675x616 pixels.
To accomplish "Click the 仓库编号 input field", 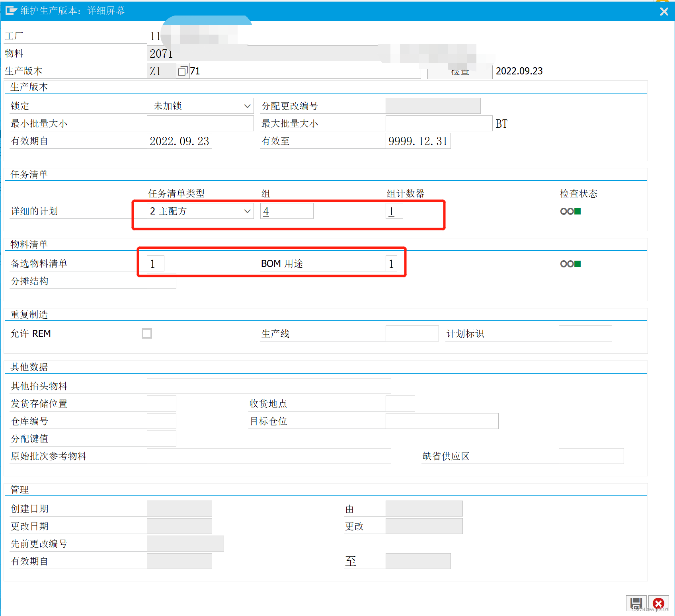I will coord(162,421).
